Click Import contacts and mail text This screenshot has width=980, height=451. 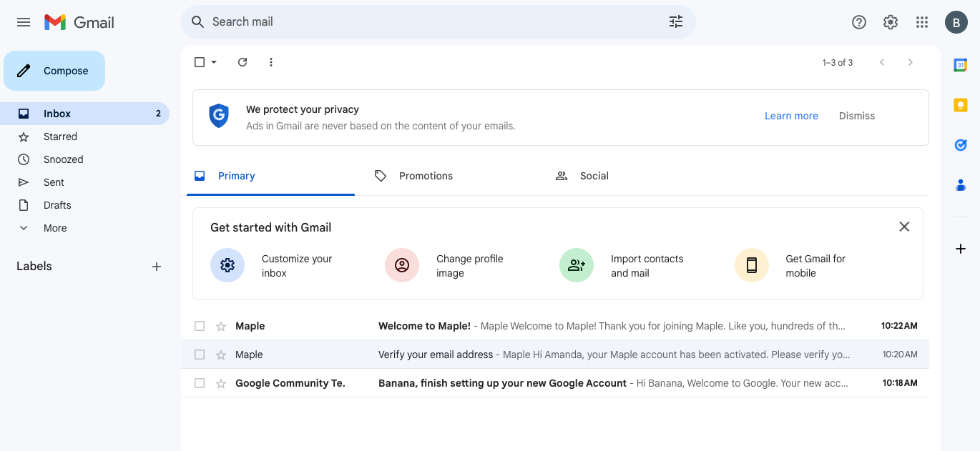tap(647, 266)
